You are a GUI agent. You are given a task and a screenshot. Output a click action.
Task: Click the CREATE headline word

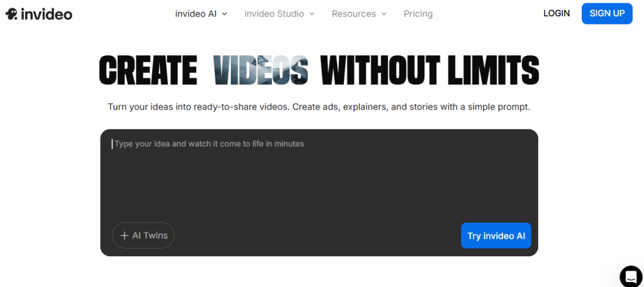(x=148, y=70)
